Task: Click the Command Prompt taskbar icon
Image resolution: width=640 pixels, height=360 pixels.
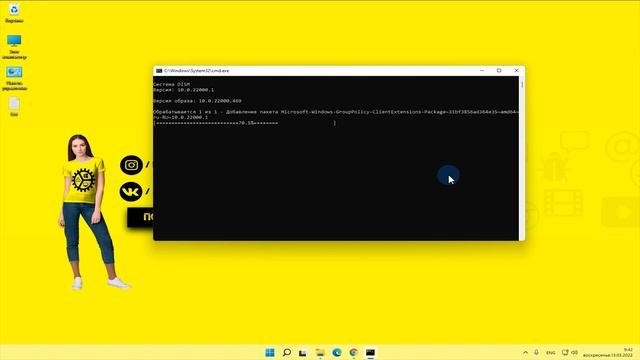Action: pos(370,353)
